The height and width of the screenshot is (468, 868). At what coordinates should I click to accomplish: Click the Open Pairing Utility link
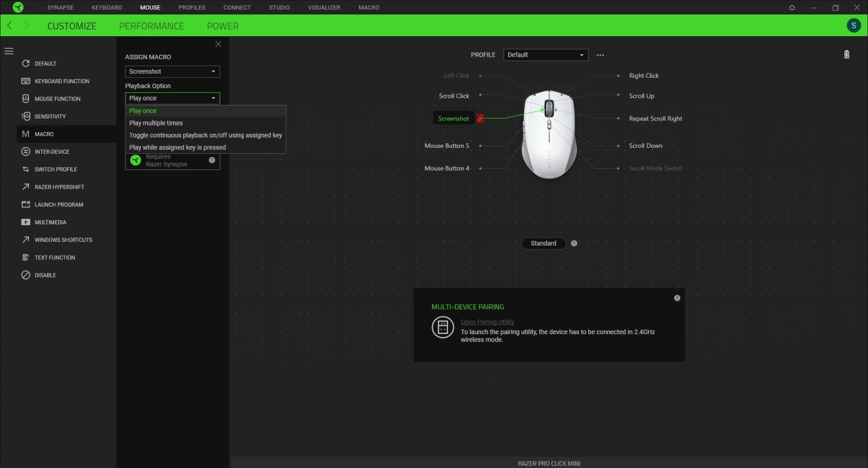(487, 321)
